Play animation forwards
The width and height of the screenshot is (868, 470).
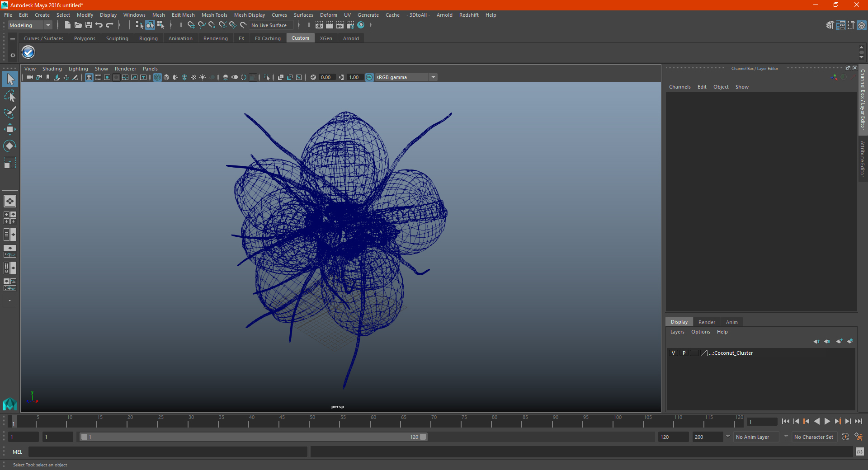[827, 421]
